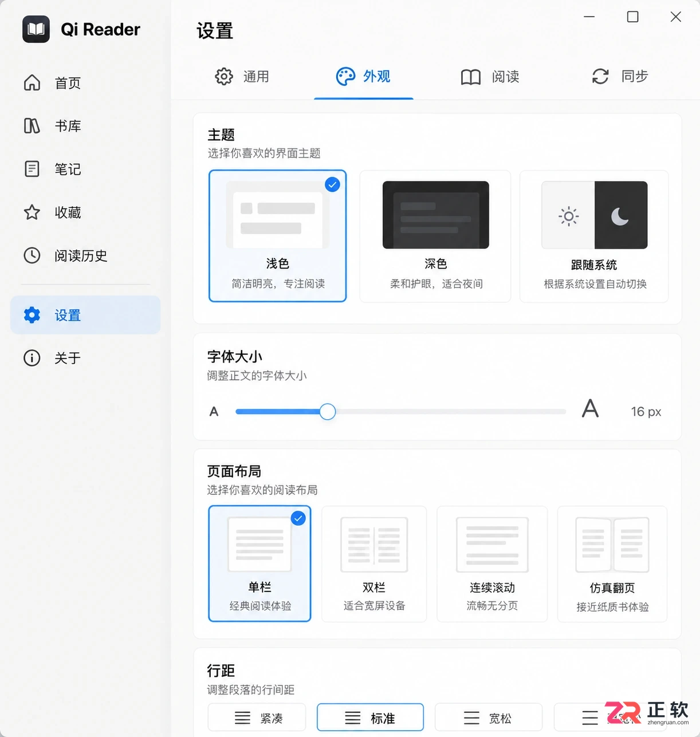The image size is (700, 737).
Task: Click the checkmark badge on 单栏 layout
Action: coord(298,518)
